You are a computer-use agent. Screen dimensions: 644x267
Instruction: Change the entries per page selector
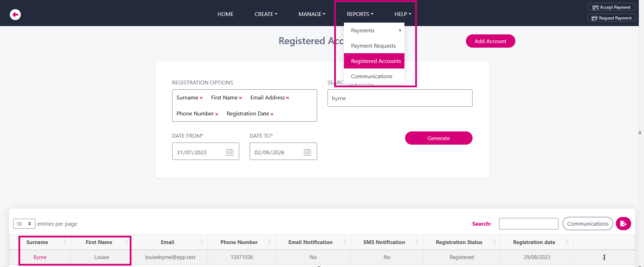click(24, 224)
